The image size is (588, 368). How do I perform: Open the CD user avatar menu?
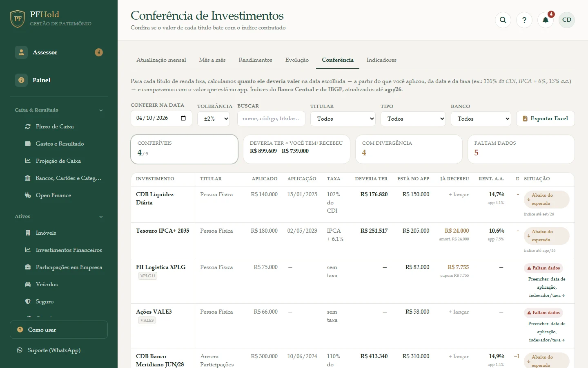(567, 20)
